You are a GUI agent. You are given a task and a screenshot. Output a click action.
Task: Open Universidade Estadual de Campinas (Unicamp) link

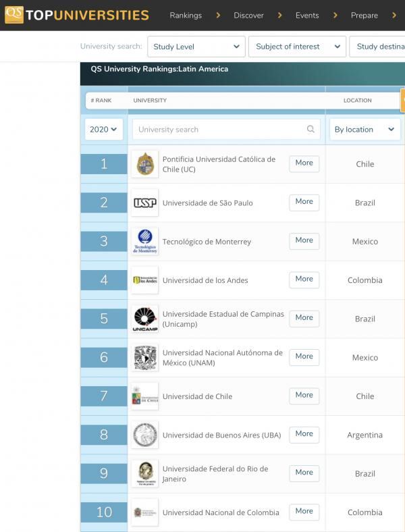[x=223, y=319]
